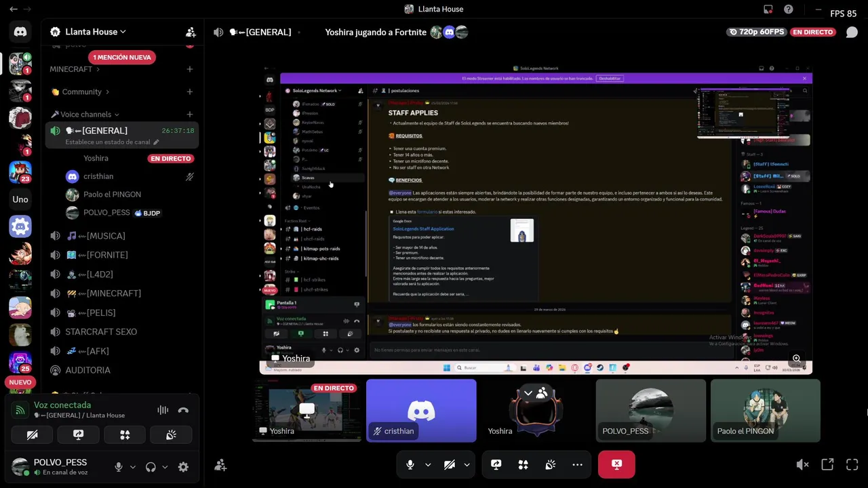Open the Uno server icon
The width and height of the screenshot is (868, 488).
pyautogui.click(x=20, y=199)
